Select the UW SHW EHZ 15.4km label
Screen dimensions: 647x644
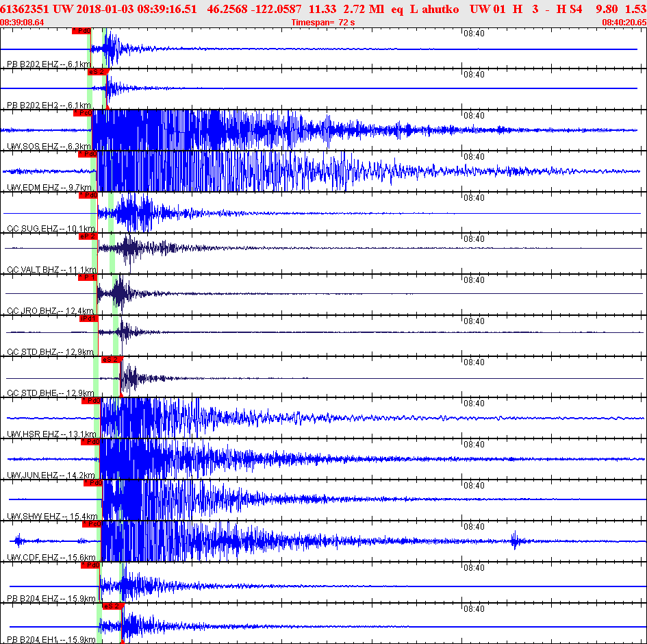52,517
